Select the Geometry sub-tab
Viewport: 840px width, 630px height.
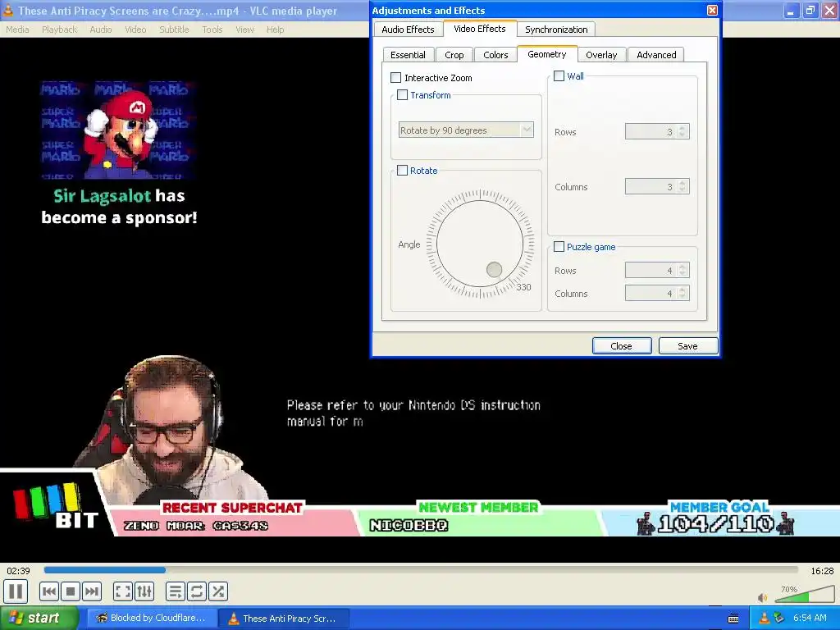547,54
